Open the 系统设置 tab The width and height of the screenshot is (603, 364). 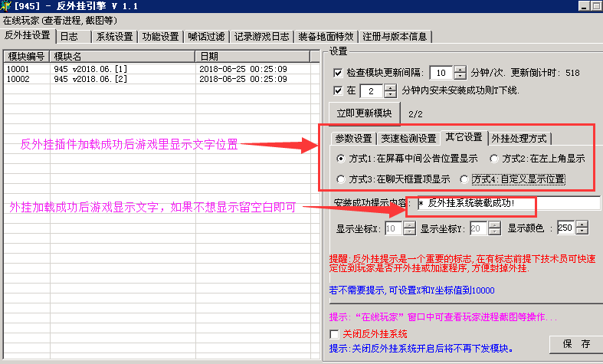[x=114, y=37]
